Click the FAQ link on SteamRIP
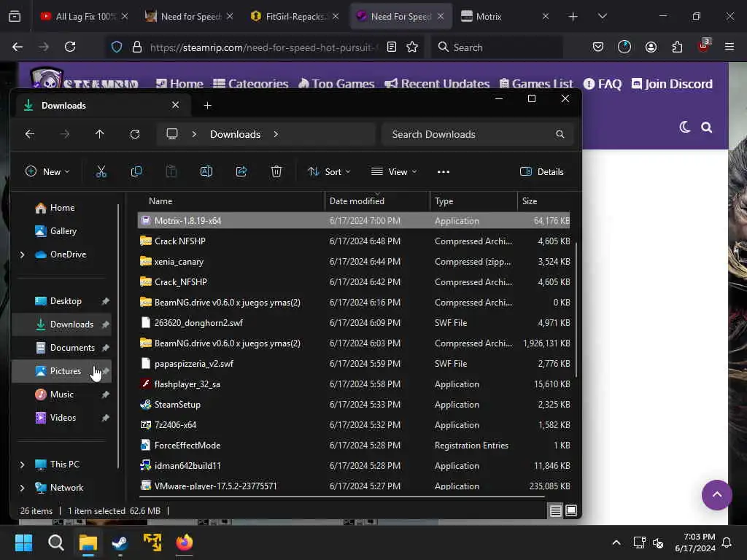 (603, 85)
